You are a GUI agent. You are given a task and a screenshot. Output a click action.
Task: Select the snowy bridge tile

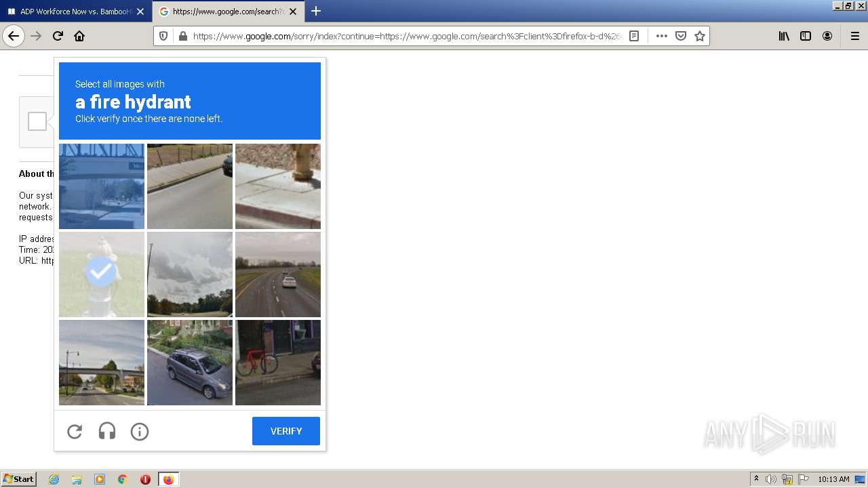[102, 186]
